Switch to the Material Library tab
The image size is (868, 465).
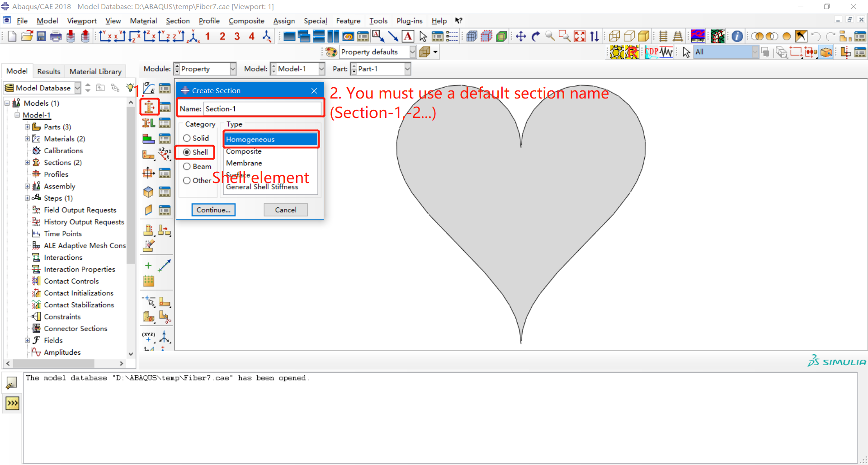click(x=95, y=71)
